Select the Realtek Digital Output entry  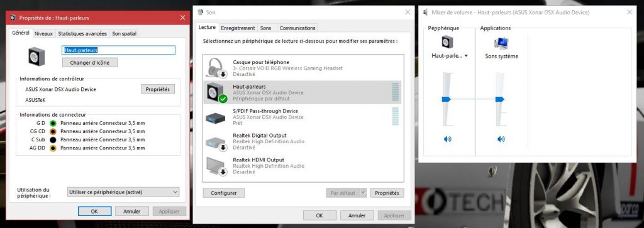tap(303, 141)
